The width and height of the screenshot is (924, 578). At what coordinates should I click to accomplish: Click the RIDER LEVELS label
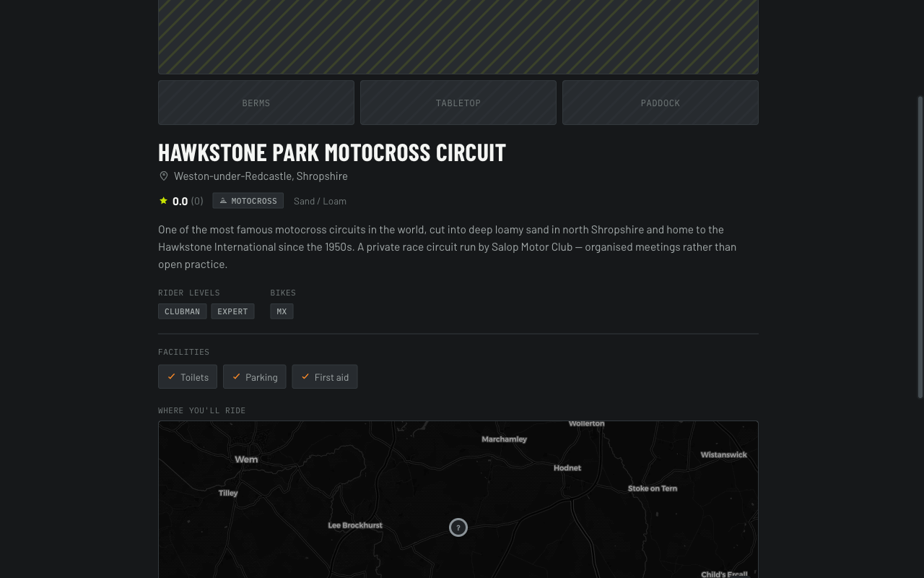[189, 293]
